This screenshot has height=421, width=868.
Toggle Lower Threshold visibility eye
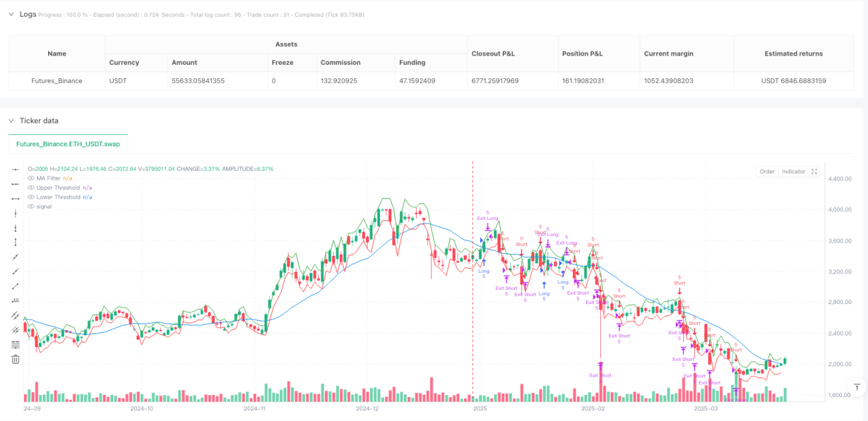click(31, 197)
